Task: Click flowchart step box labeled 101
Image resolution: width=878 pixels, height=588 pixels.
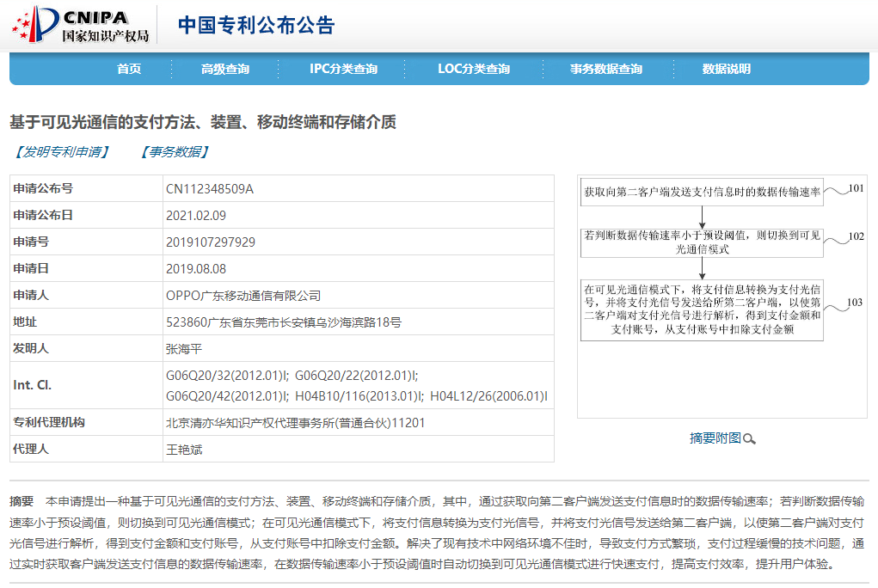Action: [701, 192]
